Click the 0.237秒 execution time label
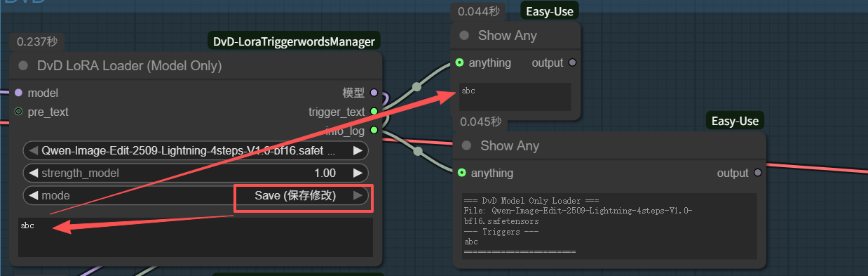868x276 pixels. (x=37, y=41)
